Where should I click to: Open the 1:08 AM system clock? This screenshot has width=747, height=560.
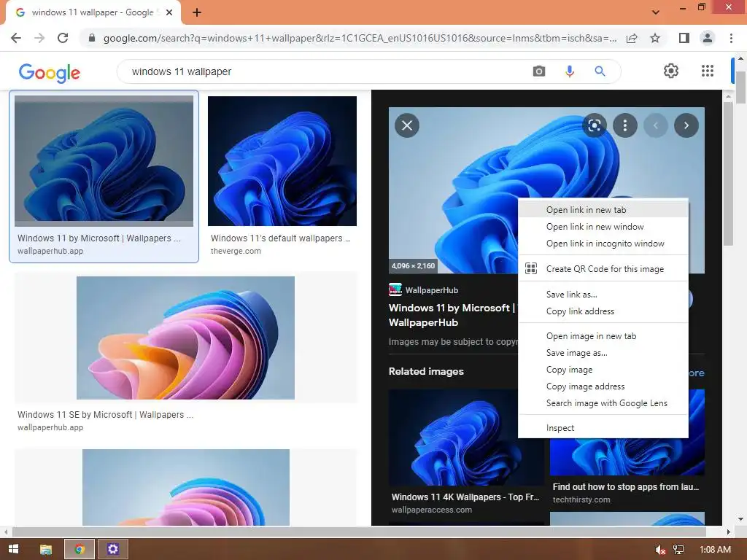coord(715,550)
